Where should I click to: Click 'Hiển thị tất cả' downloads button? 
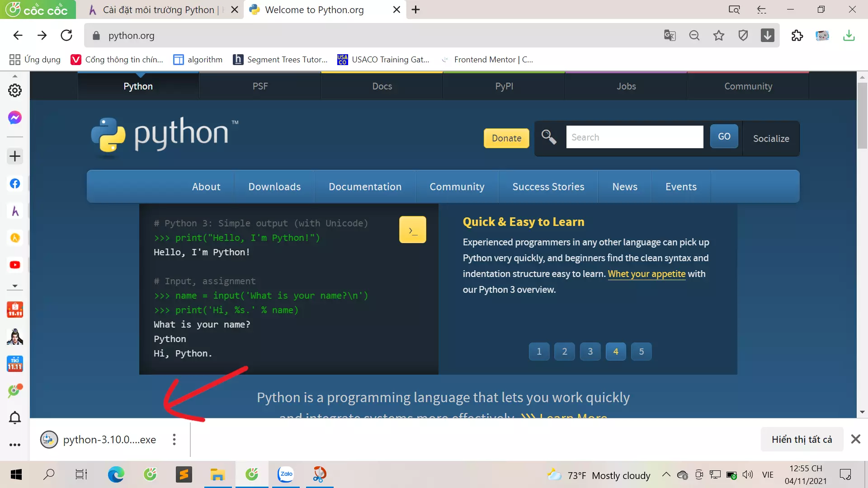pos(802,439)
